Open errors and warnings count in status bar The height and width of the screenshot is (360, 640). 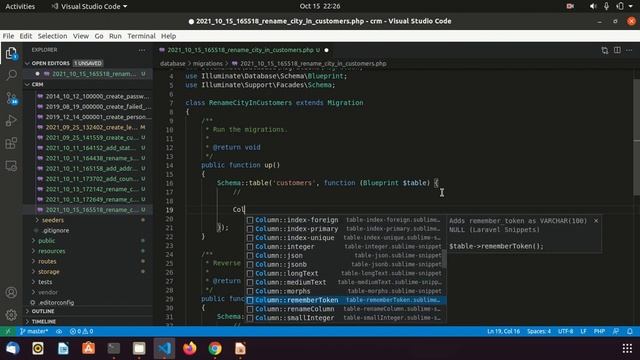pyautogui.click(x=81, y=331)
